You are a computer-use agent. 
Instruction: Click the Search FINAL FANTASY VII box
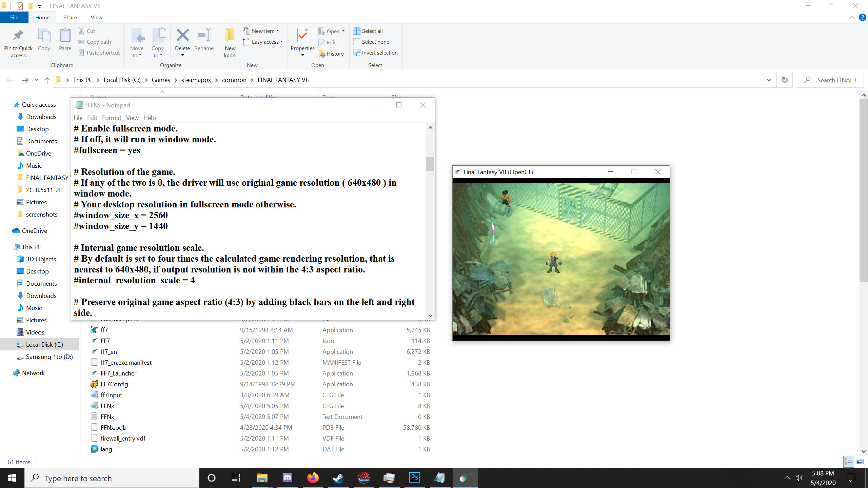click(x=830, y=80)
